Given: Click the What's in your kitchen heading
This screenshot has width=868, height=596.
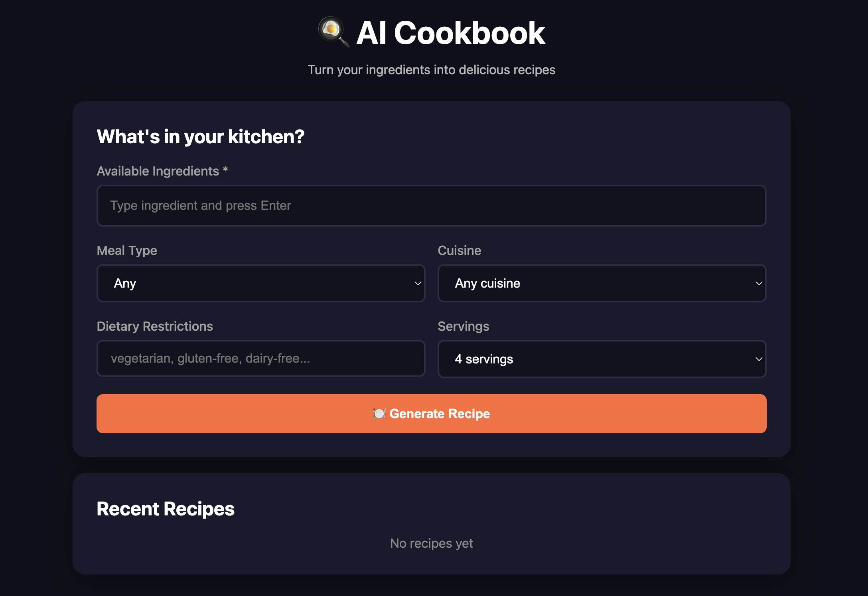Looking at the screenshot, I should coord(200,137).
